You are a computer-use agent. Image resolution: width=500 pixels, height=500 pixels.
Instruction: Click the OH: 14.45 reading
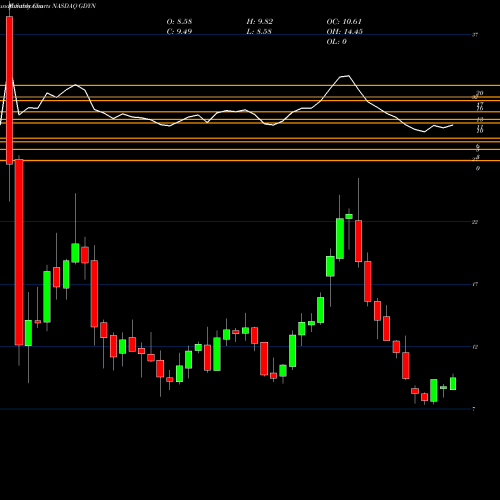point(345,32)
